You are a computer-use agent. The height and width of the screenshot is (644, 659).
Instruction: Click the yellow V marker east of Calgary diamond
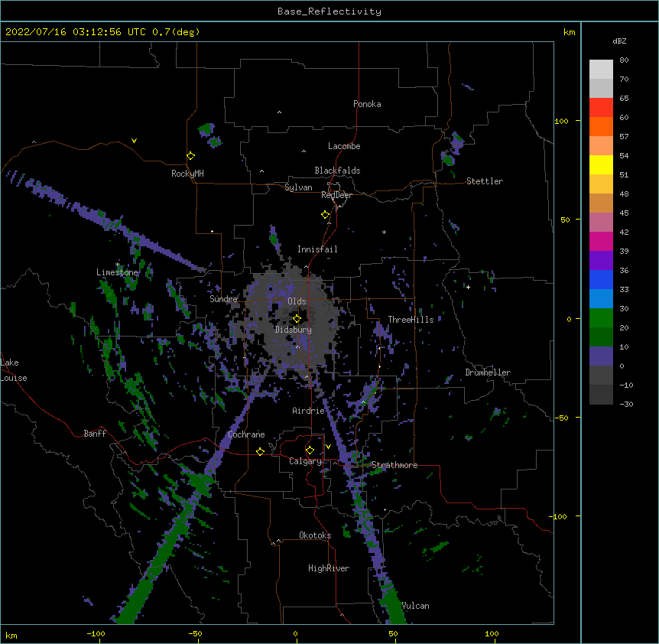tap(328, 447)
